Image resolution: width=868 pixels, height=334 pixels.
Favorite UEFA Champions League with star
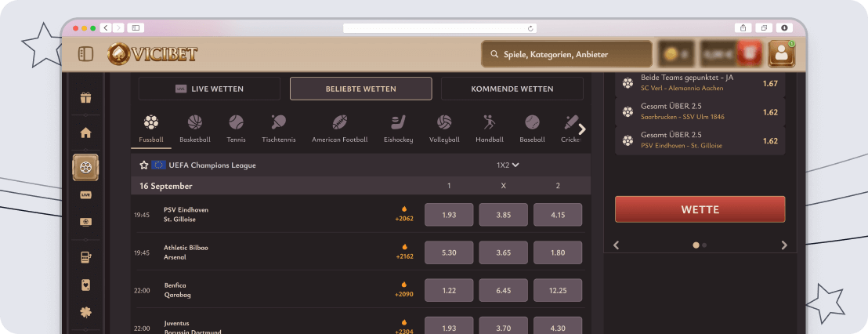144,165
